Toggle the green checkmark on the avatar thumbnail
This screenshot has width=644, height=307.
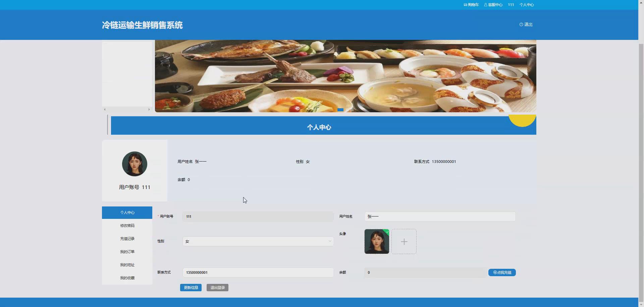[x=387, y=232]
